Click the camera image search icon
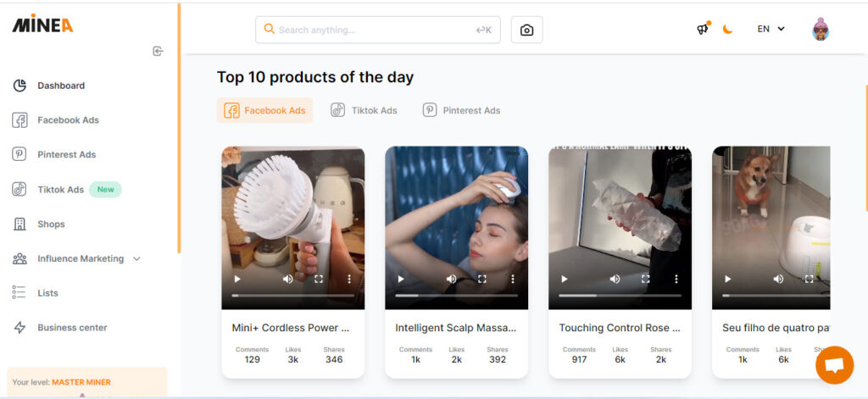The width and height of the screenshot is (868, 399). (526, 30)
